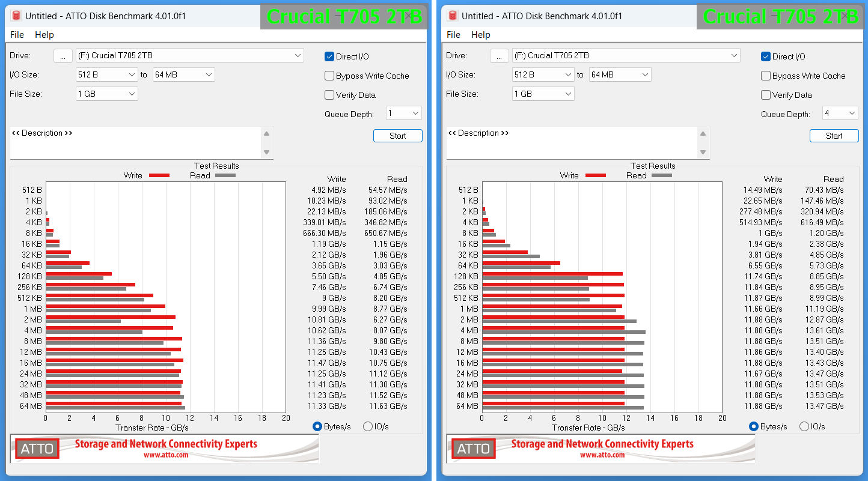868x481 pixels.
Task: Click the "54.57 MB/s" read value
Action: click(388, 190)
